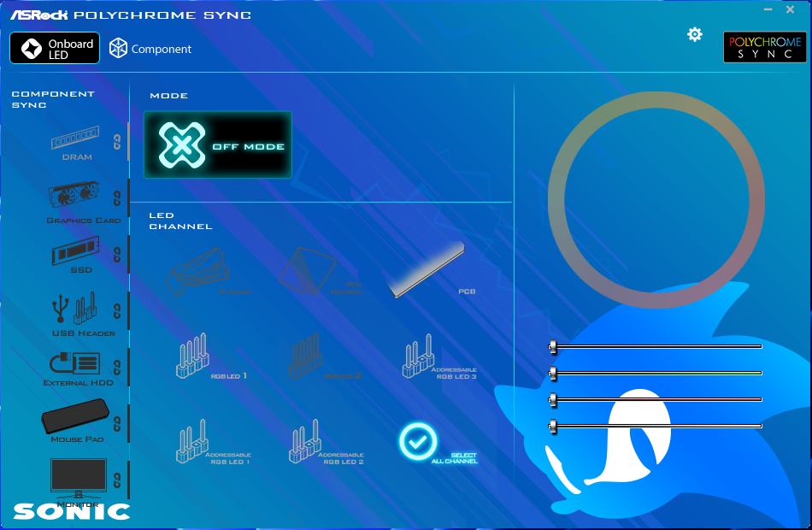Screen dimensions: 812x530
Task: Toggle the DRAM sync link
Action: click(117, 142)
